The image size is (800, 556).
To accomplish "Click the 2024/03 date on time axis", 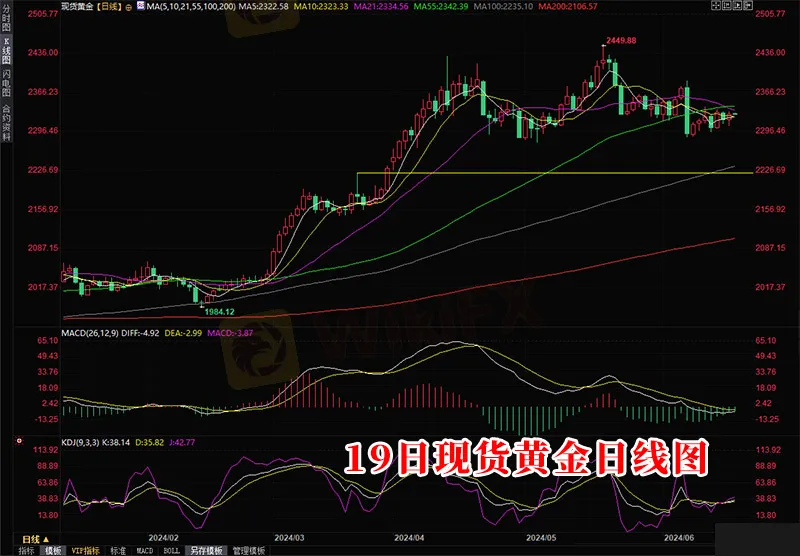I will coord(289,538).
